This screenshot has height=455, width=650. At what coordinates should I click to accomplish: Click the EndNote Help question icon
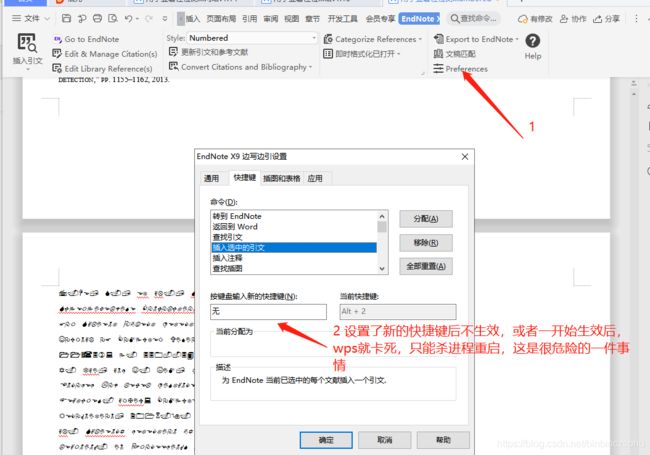533,41
